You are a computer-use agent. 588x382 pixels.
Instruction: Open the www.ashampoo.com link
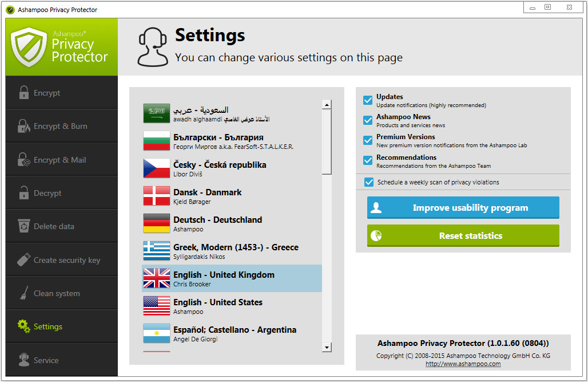(463, 364)
